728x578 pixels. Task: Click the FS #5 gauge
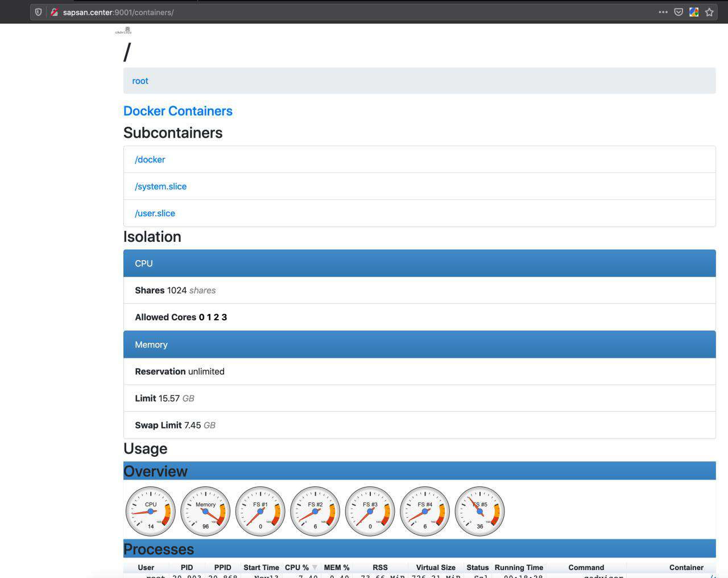coord(480,511)
